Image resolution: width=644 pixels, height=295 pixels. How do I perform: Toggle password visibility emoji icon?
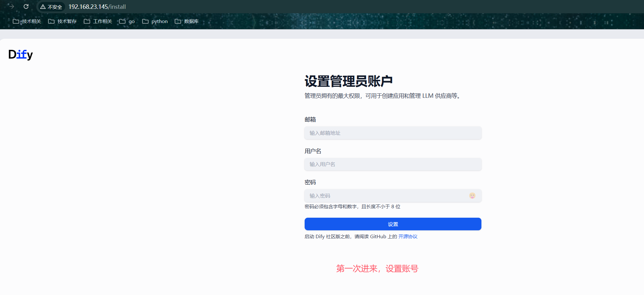click(472, 196)
